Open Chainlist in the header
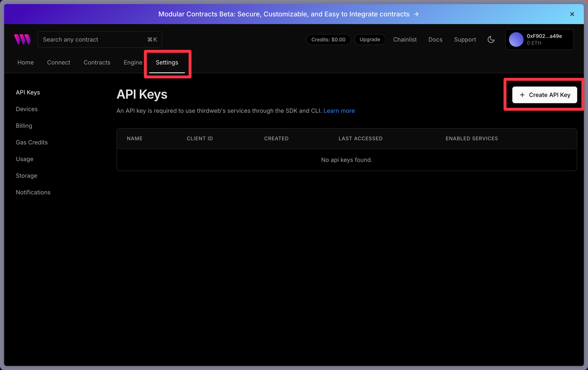 tap(405, 39)
